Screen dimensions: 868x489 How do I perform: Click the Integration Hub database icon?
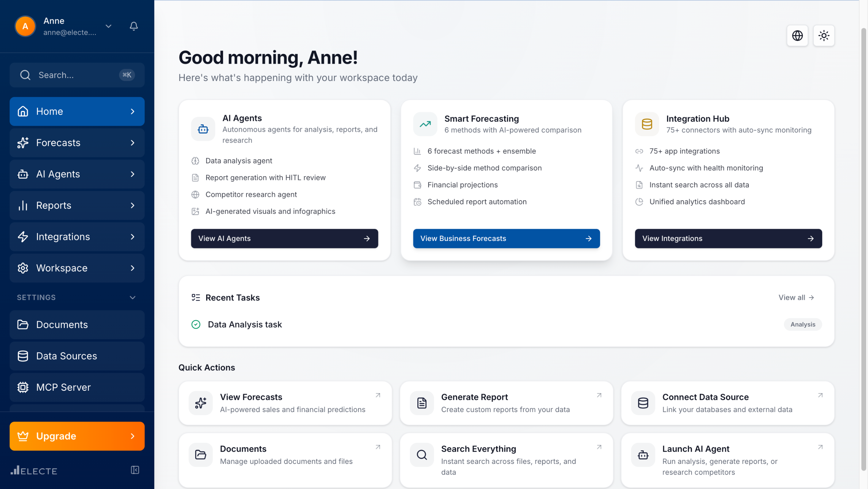pyautogui.click(x=647, y=124)
